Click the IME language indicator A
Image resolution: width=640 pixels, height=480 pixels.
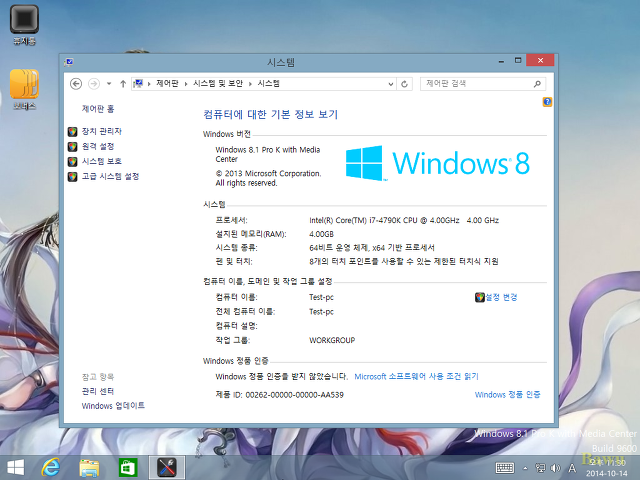572,468
